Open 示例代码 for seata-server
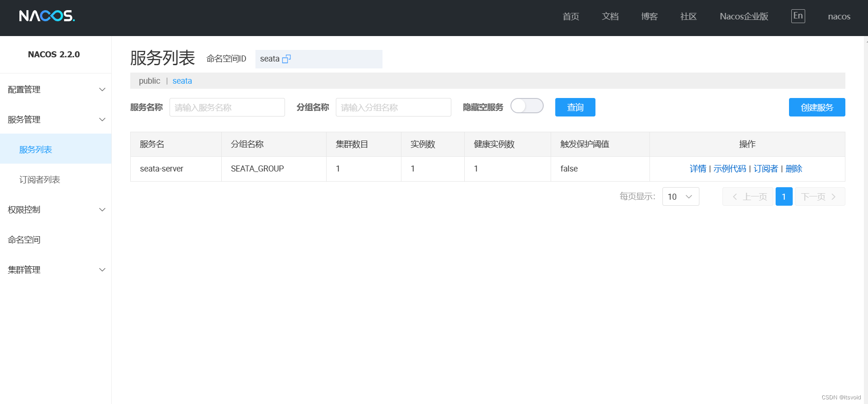This screenshot has height=404, width=868. tap(730, 169)
